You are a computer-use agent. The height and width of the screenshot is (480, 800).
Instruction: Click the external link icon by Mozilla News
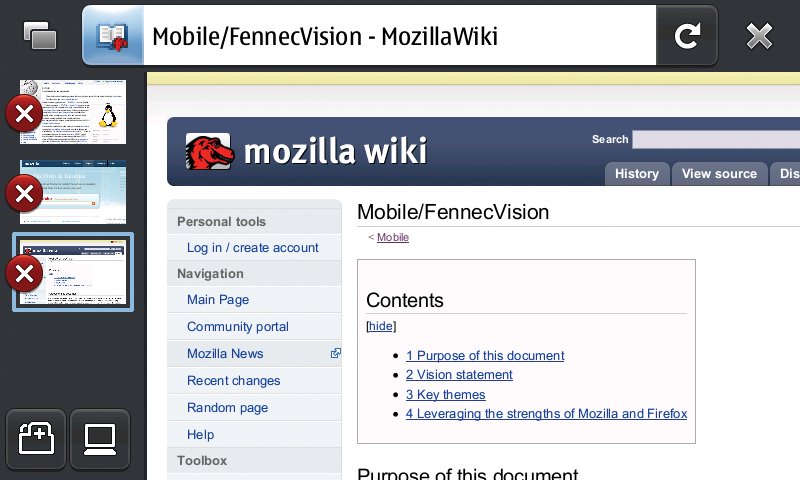click(335, 353)
